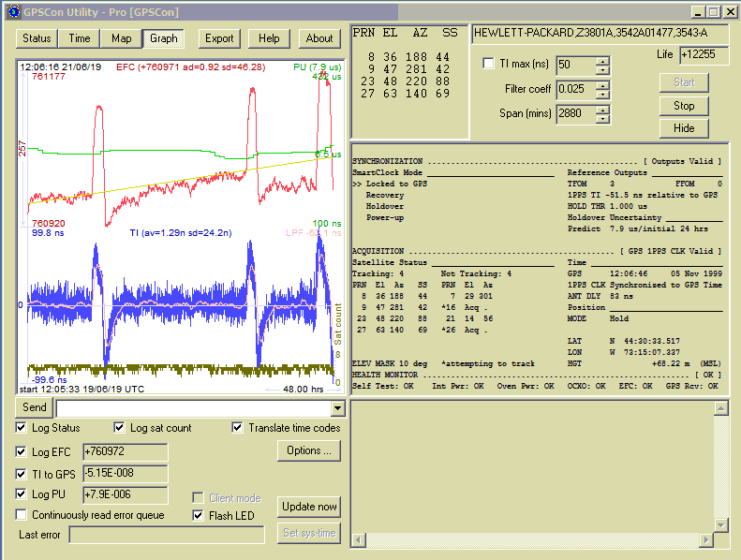Click the Export button
Viewport: 741px width, 560px height.
219,38
